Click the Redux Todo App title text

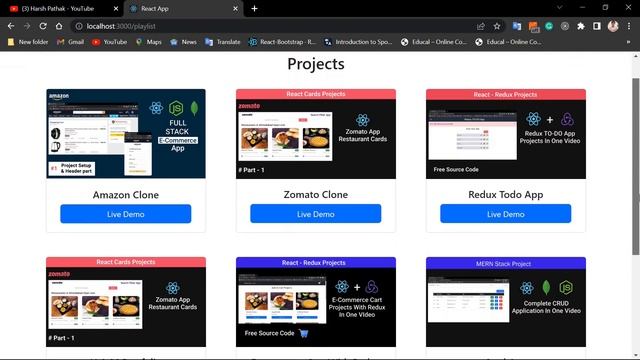(506, 195)
